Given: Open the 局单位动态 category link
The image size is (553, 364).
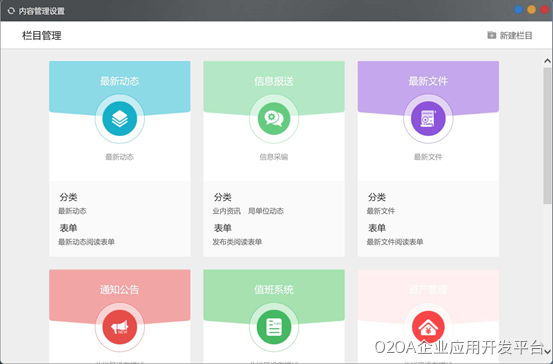Looking at the screenshot, I should coord(266,211).
